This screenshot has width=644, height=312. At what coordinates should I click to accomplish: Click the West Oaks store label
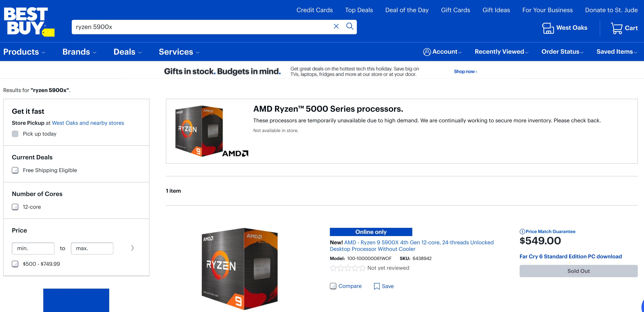(x=572, y=28)
